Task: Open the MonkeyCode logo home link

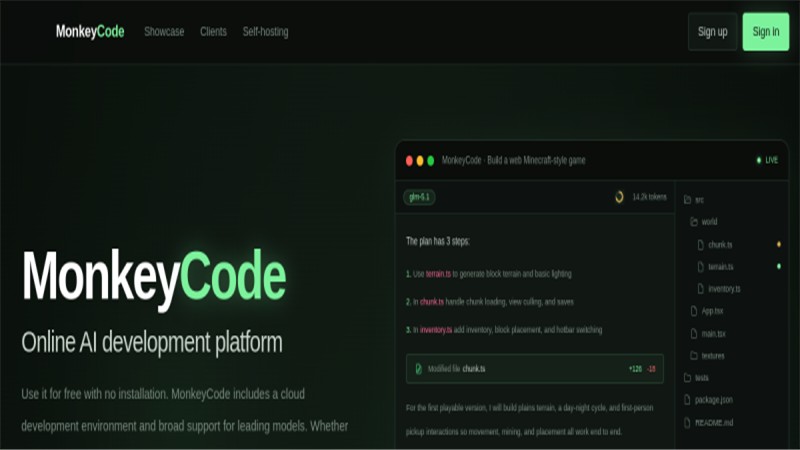Action: tap(90, 32)
